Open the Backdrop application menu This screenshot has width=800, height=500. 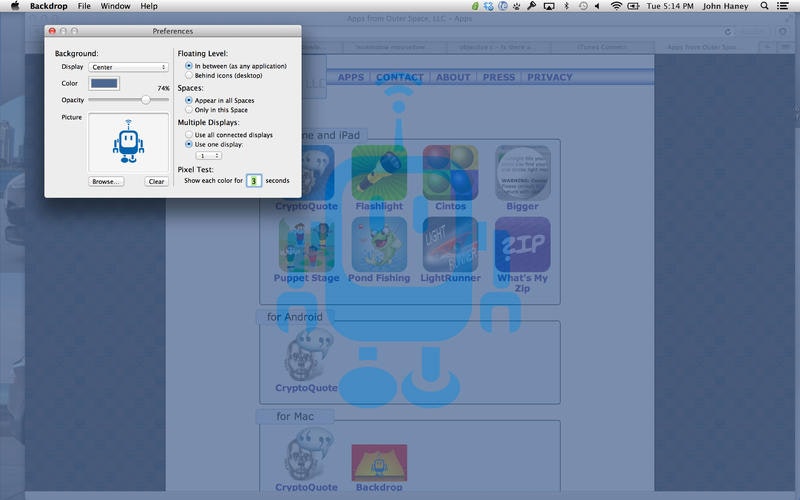coord(48,6)
